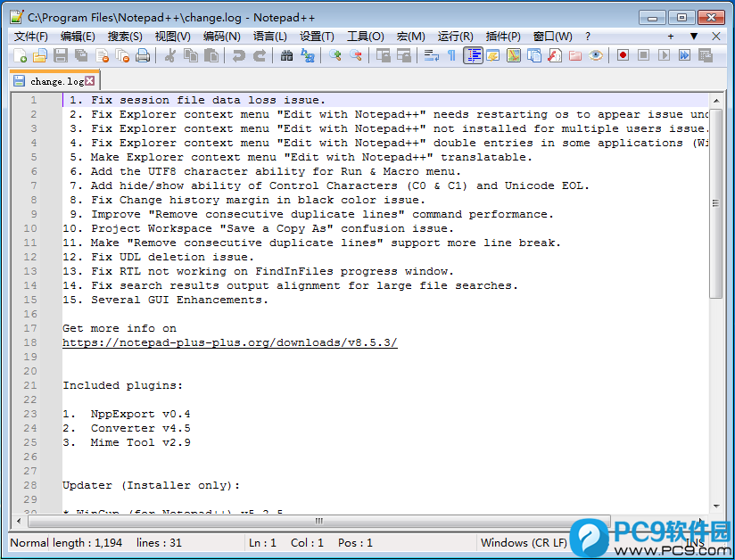Image resolution: width=735 pixels, height=560 pixels.
Task: Toggle synchronized horizontal scrolling
Action: 403,56
